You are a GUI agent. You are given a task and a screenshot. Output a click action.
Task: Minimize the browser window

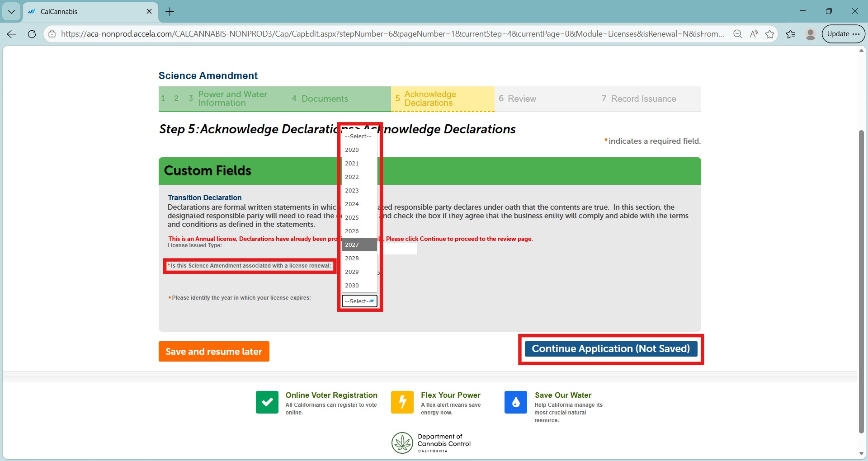(x=802, y=11)
